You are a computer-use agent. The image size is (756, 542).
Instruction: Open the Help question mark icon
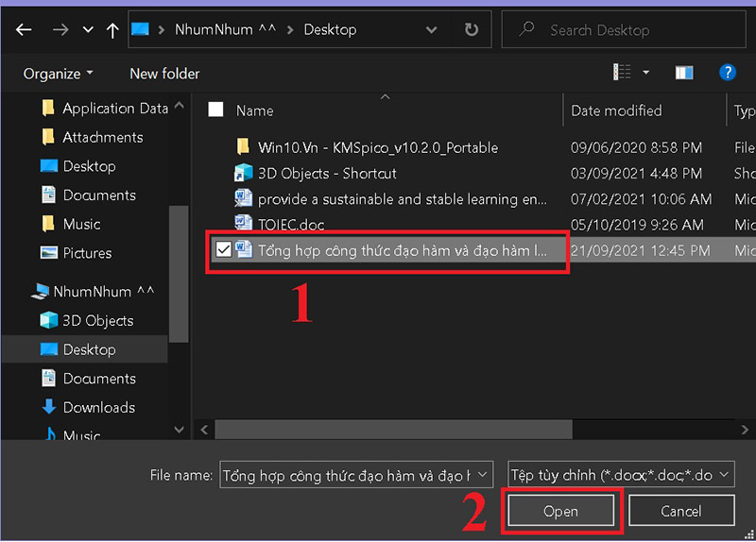point(727,73)
